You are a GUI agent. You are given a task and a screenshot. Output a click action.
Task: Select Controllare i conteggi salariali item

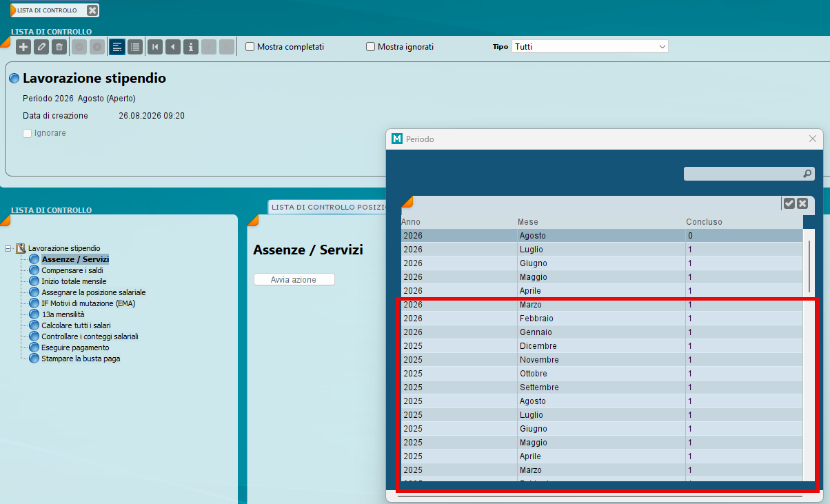90,336
